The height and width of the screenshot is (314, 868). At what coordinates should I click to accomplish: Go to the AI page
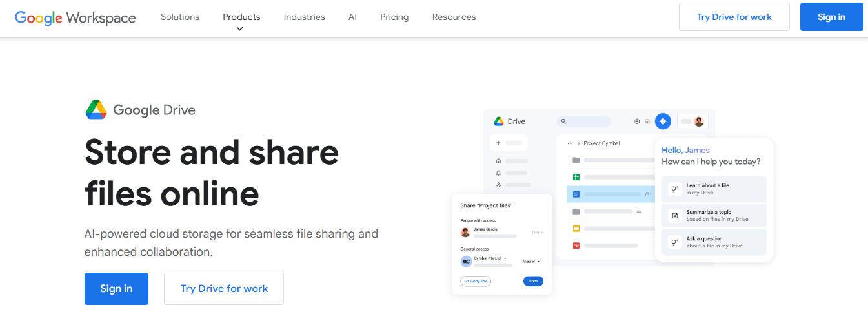[352, 17]
